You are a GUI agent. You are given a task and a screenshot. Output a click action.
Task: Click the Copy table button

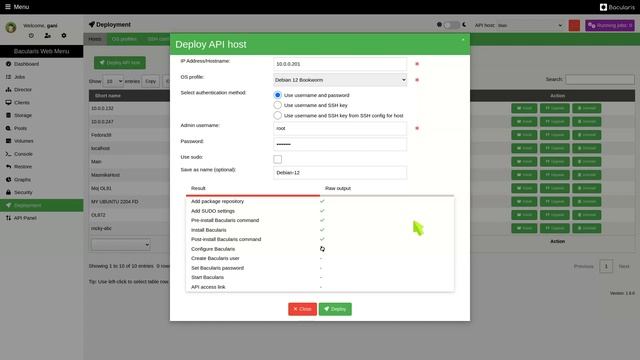point(151,81)
